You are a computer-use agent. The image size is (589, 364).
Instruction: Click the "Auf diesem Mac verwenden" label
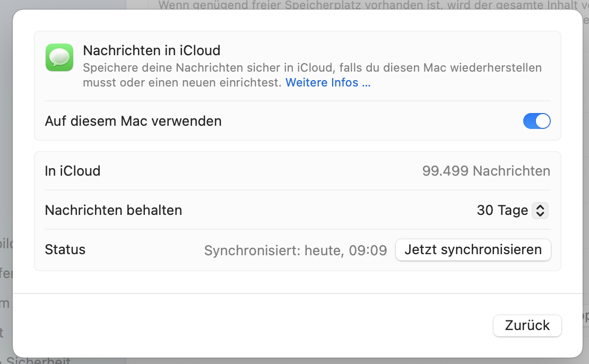[133, 121]
